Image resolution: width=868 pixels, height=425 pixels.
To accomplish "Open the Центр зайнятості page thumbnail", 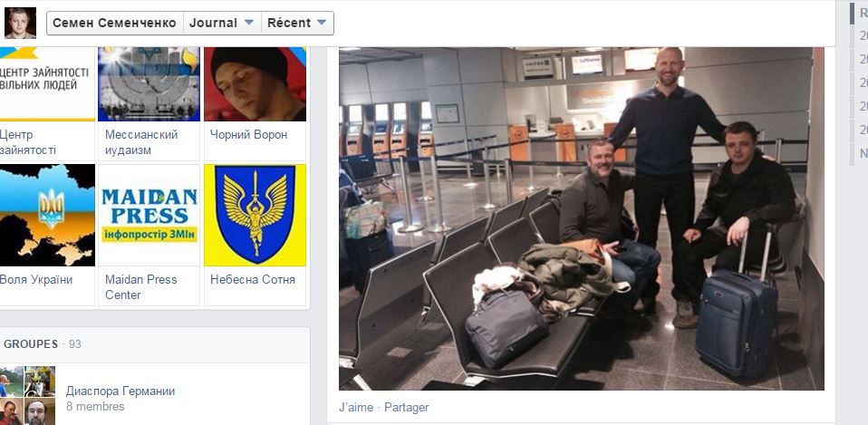I will (48, 84).
